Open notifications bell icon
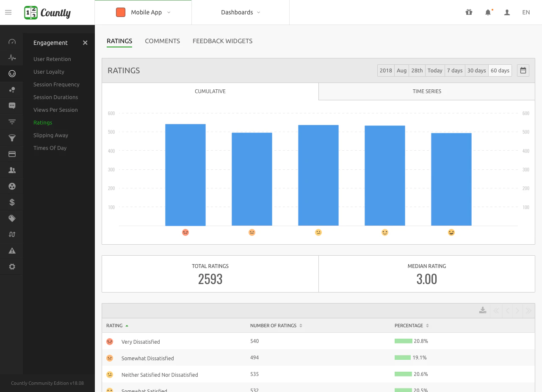Screen dimensions: 542x392 click(488, 12)
